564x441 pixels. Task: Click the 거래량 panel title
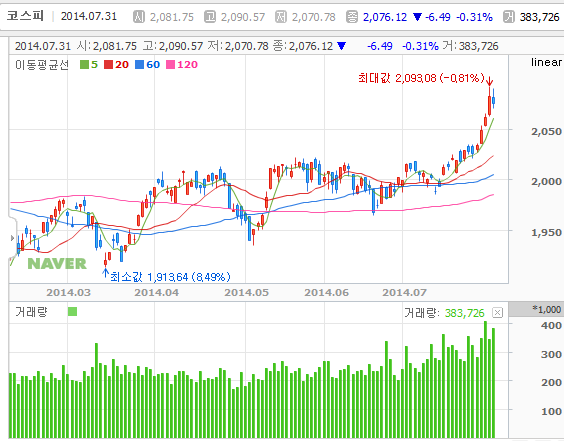click(x=31, y=312)
